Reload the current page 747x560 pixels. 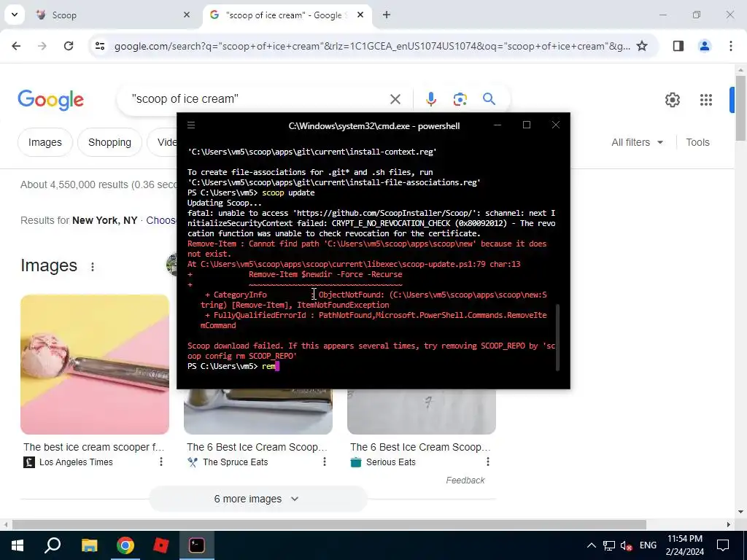(x=69, y=46)
